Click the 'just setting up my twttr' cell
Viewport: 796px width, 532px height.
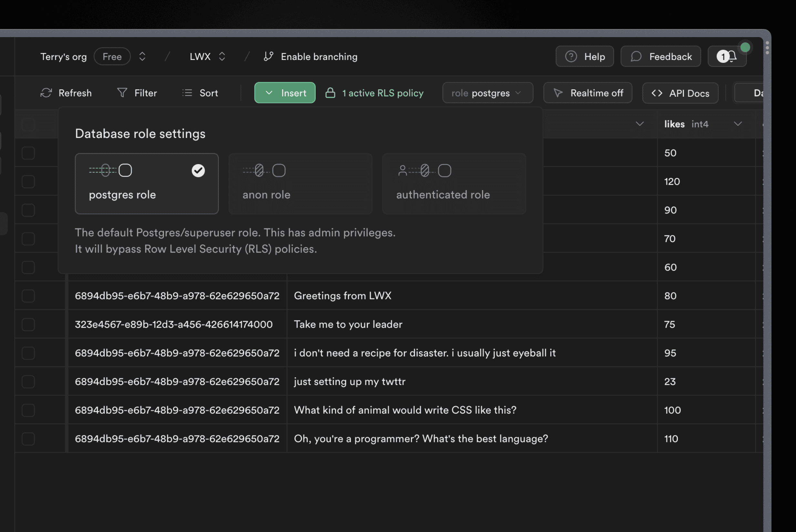click(x=350, y=381)
